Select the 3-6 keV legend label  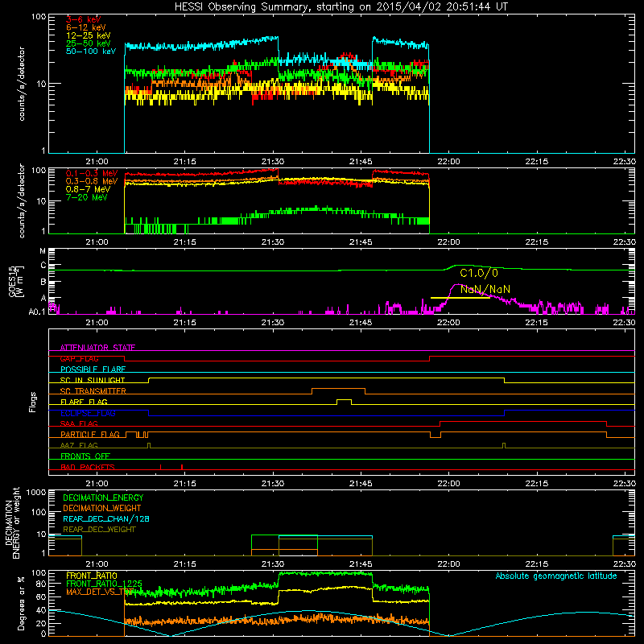84,19
